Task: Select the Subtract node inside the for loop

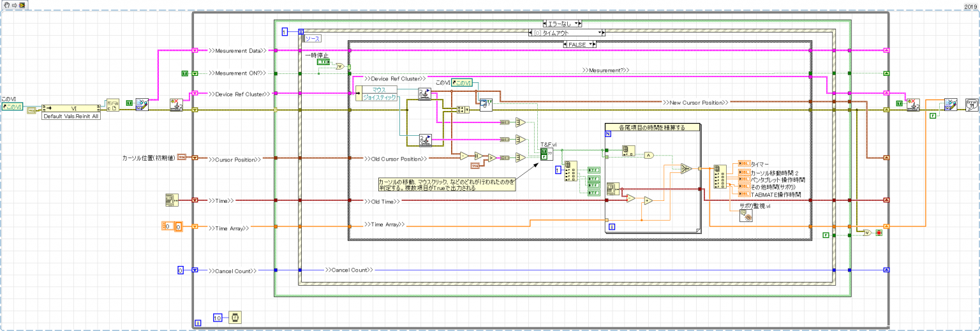Action: (x=630, y=198)
